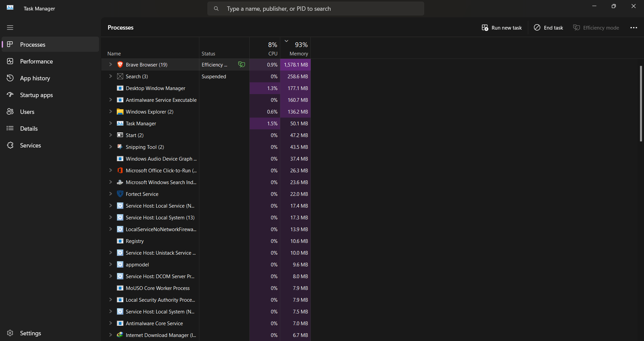Sort processes by the Memory column

(295, 48)
